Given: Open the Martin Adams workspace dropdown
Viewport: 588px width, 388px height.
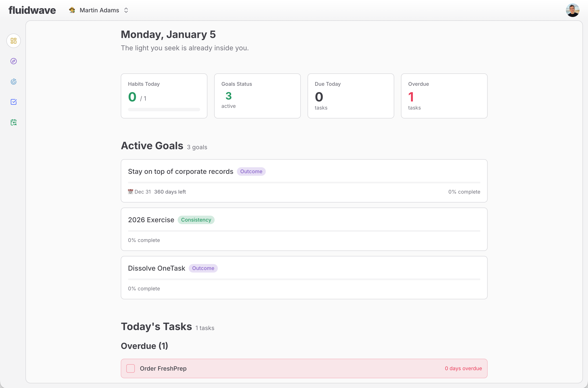Looking at the screenshot, I should [x=99, y=10].
